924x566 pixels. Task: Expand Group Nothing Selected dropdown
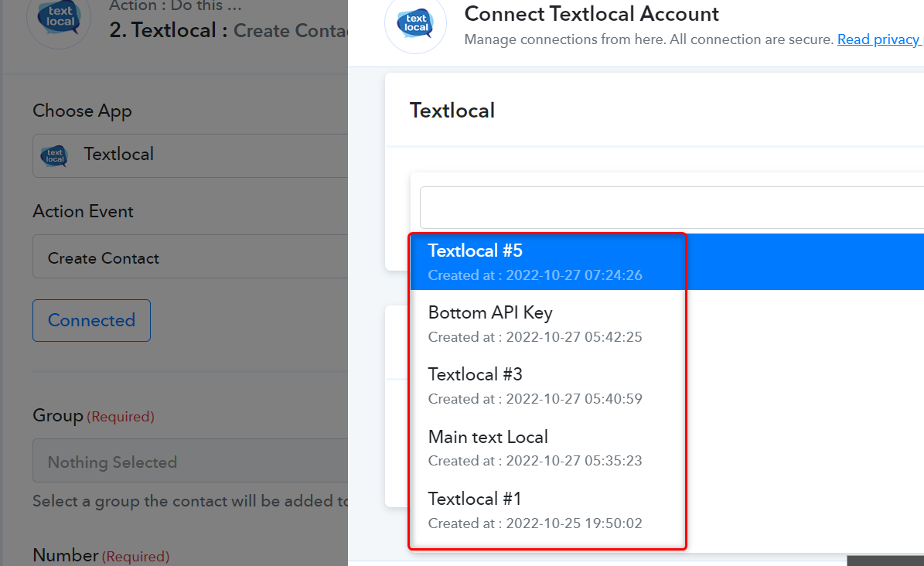[189, 461]
